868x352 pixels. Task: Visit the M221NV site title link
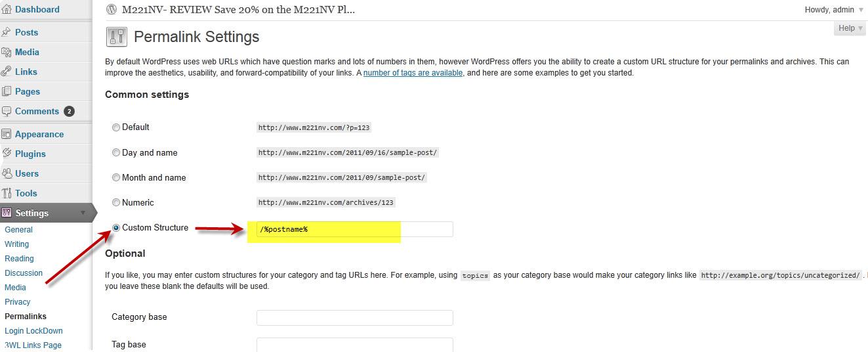238,10
